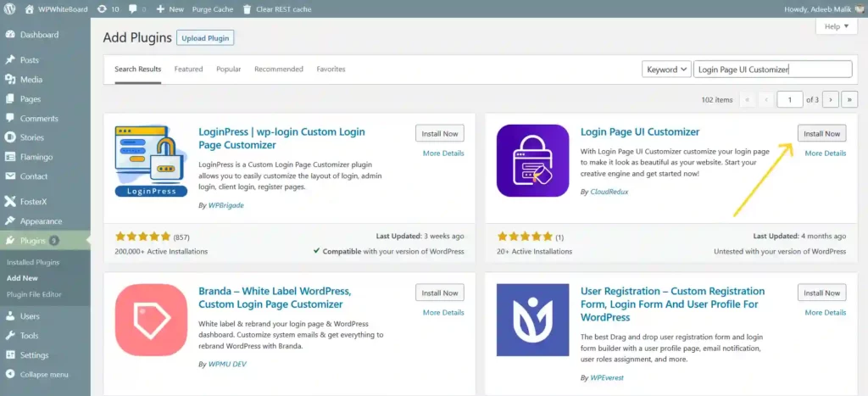Open the Login Page UI Customizer title link
This screenshot has height=396, width=868.
tap(640, 131)
